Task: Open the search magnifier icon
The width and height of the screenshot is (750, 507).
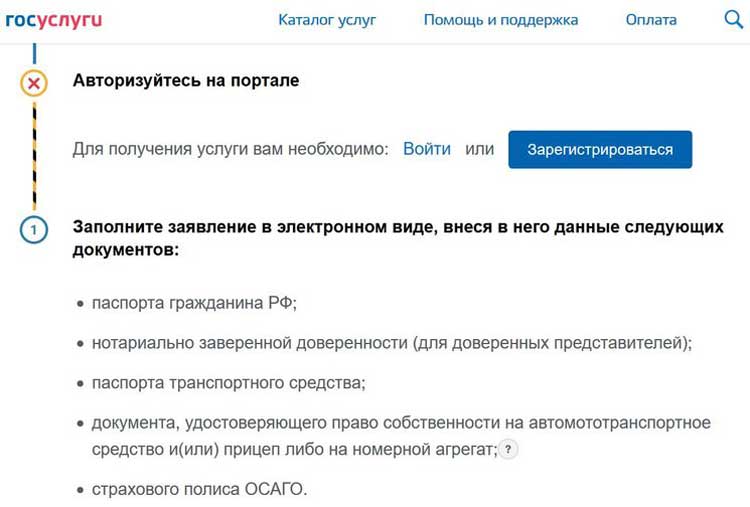Action: click(x=733, y=20)
